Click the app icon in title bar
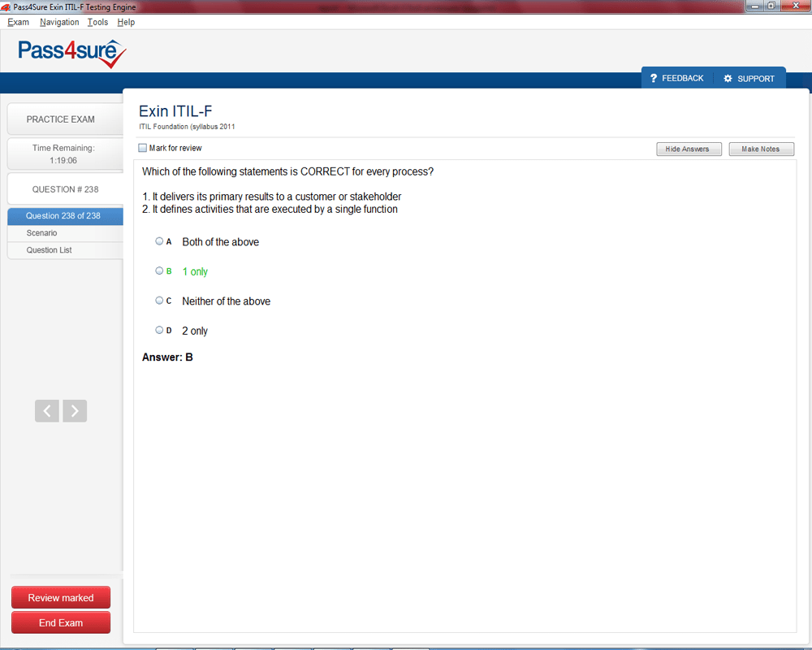 pos(6,7)
